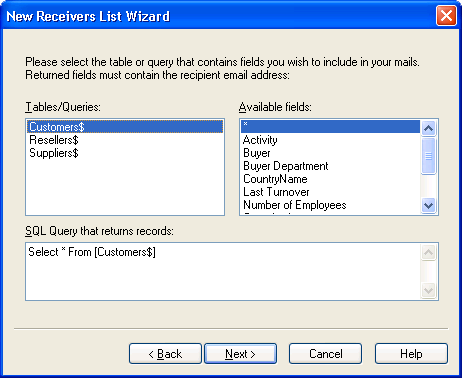The height and width of the screenshot is (378, 462).
Task: Click the Available fields scroll-down arrow
Action: click(x=428, y=205)
